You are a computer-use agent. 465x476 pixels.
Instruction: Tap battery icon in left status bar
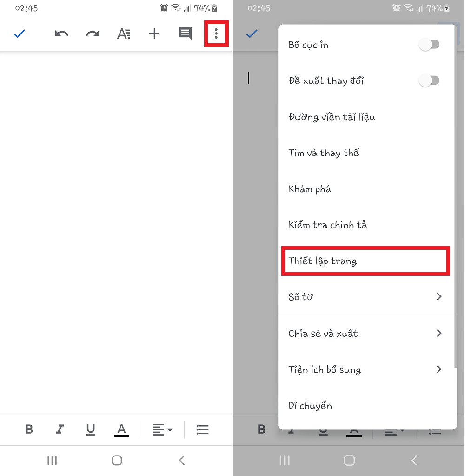(x=214, y=8)
